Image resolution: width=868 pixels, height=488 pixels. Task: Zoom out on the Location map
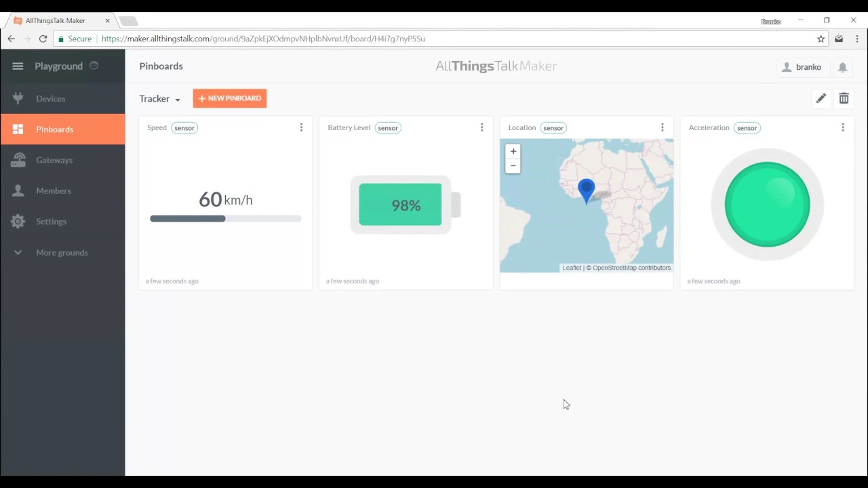click(x=513, y=166)
